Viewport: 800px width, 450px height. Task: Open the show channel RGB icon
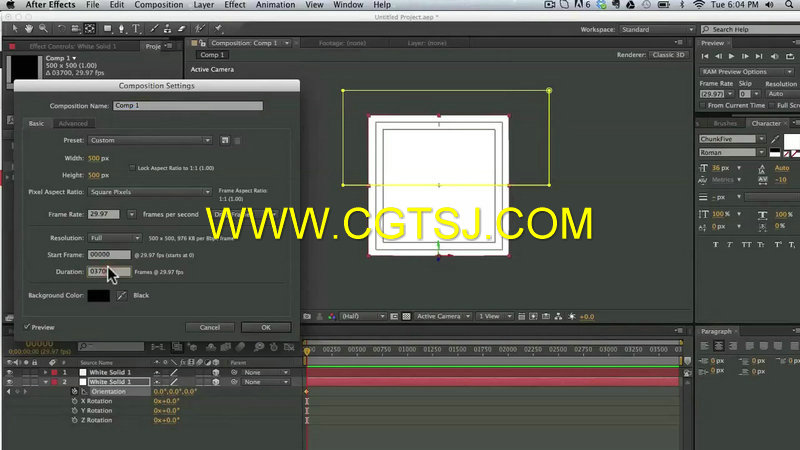coord(332,316)
